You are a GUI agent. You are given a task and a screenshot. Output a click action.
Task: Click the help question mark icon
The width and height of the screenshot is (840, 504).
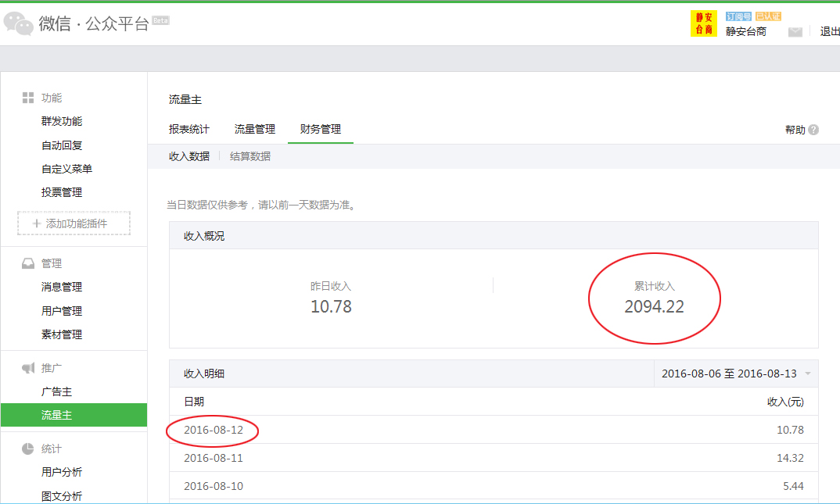click(x=814, y=130)
